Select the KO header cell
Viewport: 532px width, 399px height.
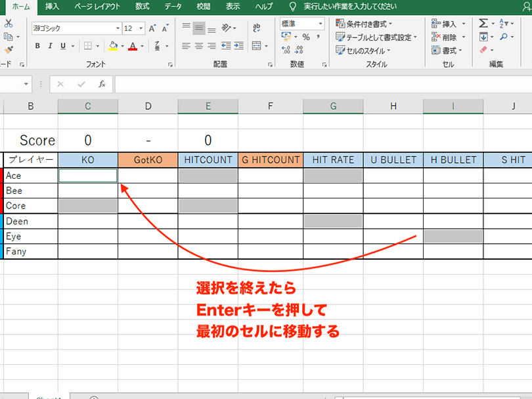coord(88,160)
